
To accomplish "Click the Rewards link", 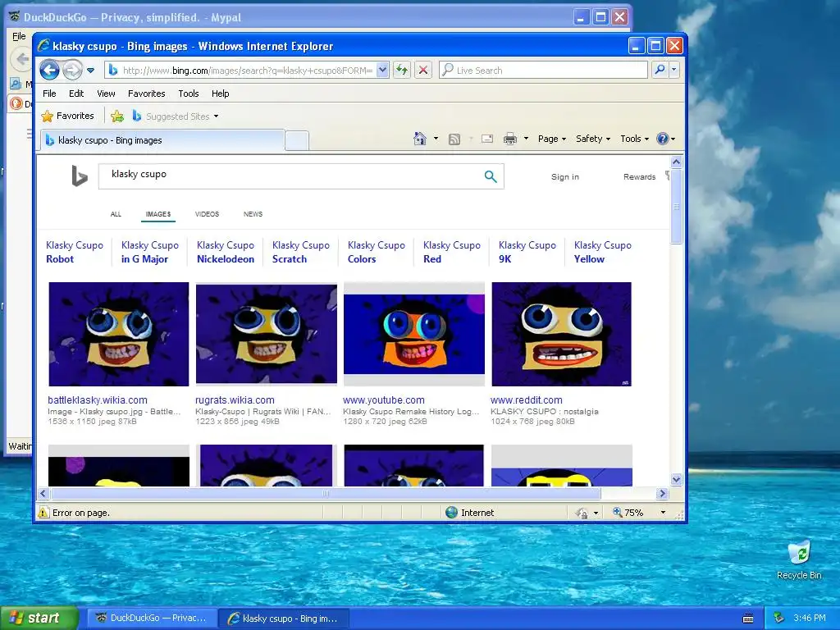I will (x=639, y=177).
